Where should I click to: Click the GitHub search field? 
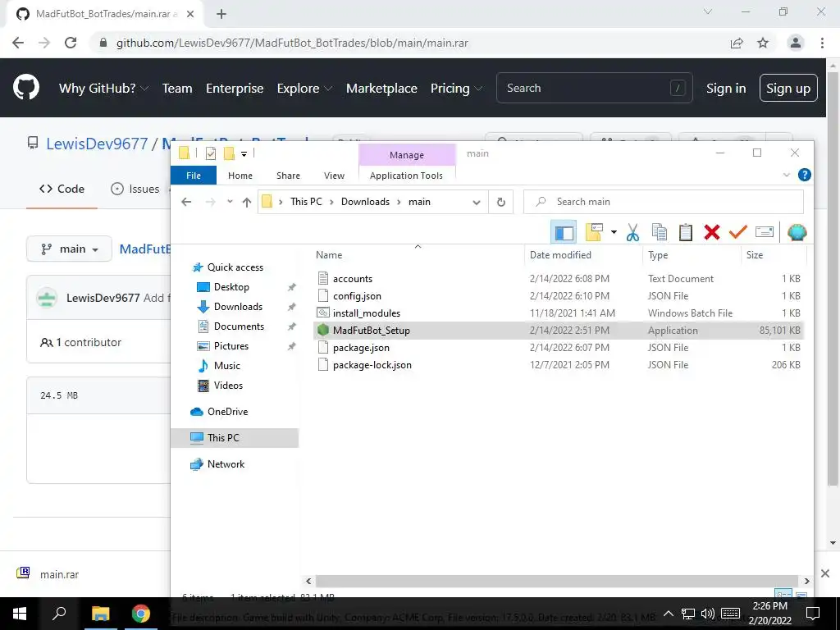click(594, 88)
